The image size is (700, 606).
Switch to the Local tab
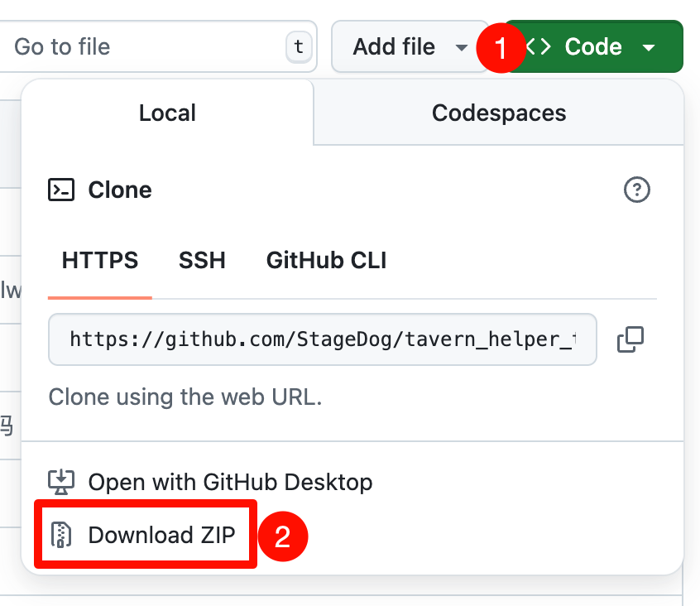(167, 113)
